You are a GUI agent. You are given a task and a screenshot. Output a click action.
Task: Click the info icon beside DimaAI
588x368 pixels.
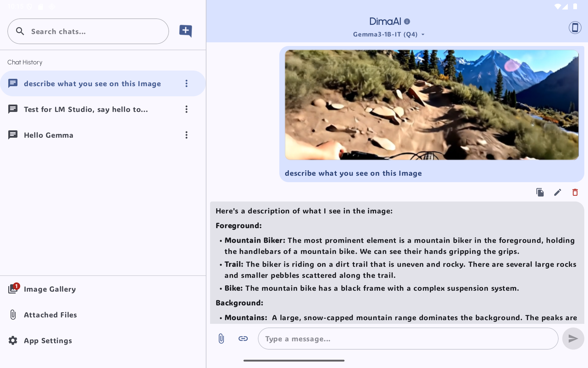(x=407, y=21)
